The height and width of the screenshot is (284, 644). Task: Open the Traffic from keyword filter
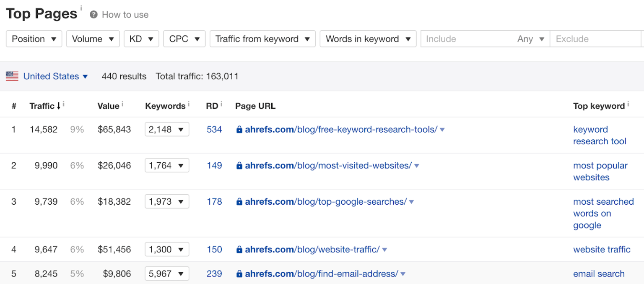click(262, 39)
